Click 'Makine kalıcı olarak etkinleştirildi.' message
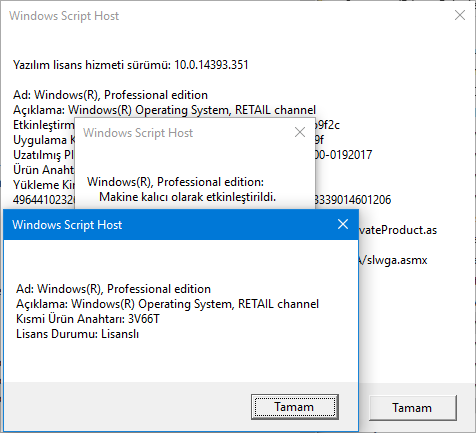Viewport: 476px width, 433px height. point(188,197)
